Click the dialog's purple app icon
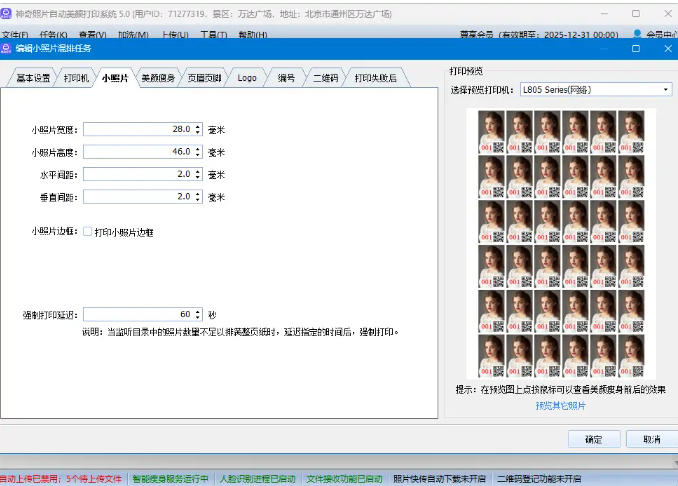Image resolution: width=678 pixels, height=486 pixels. click(x=7, y=49)
